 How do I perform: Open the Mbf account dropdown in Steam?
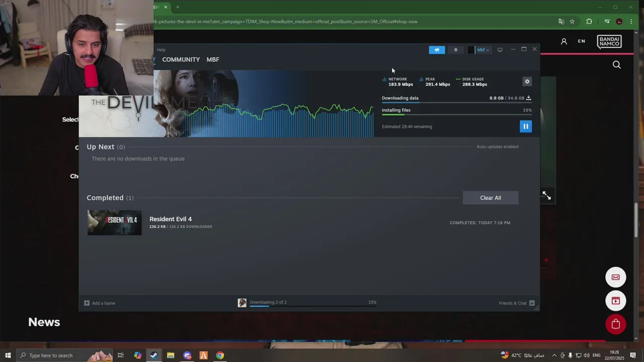point(483,50)
